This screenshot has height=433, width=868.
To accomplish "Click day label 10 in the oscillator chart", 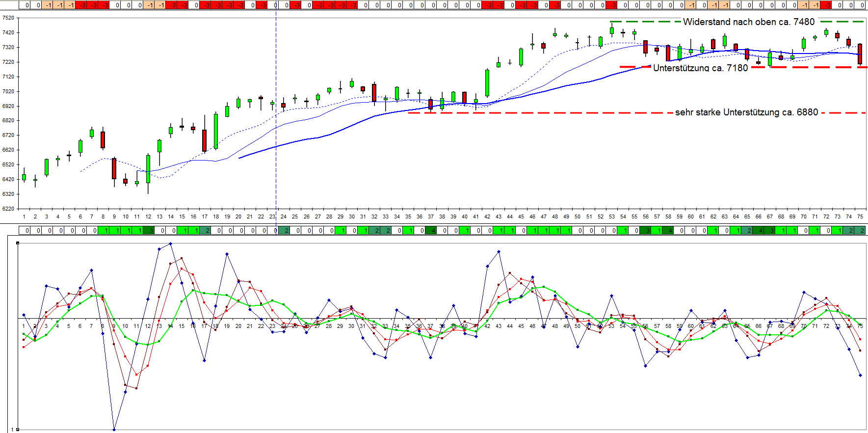I will [x=125, y=326].
